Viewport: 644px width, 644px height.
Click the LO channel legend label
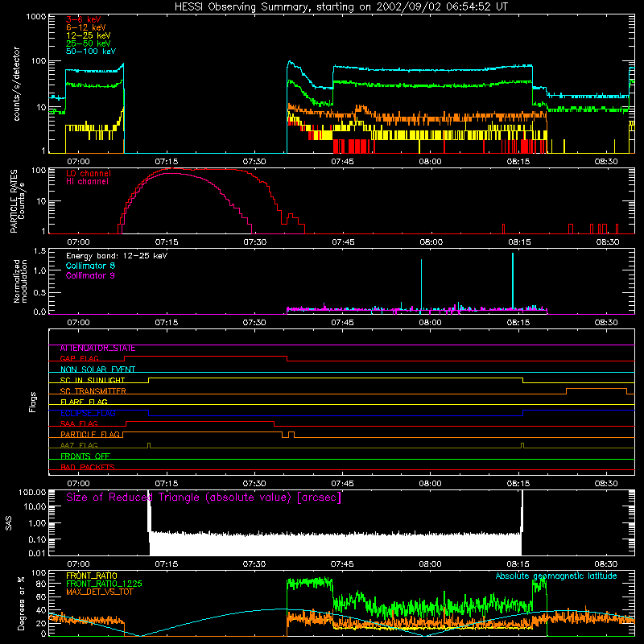pos(89,173)
